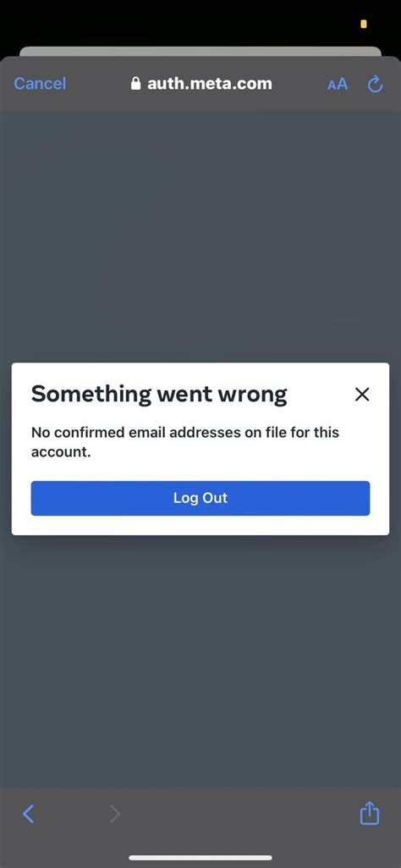Go back using the left chevron
The width and height of the screenshot is (401, 868).
(28, 813)
